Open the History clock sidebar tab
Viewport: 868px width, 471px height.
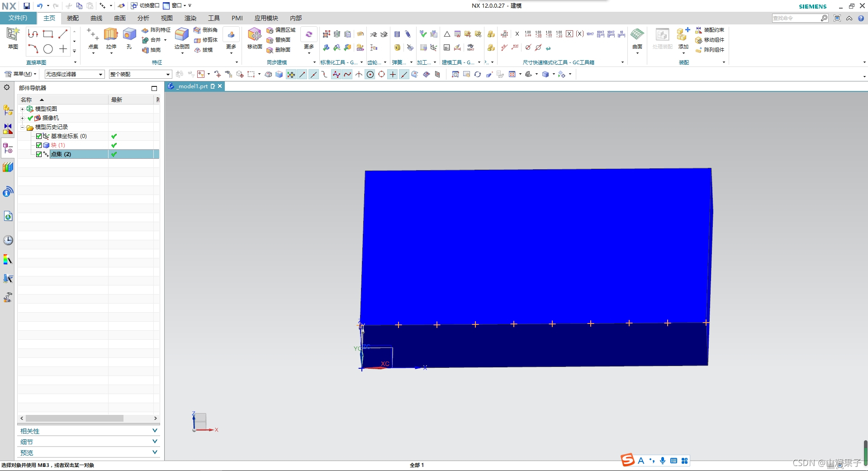(x=8, y=240)
